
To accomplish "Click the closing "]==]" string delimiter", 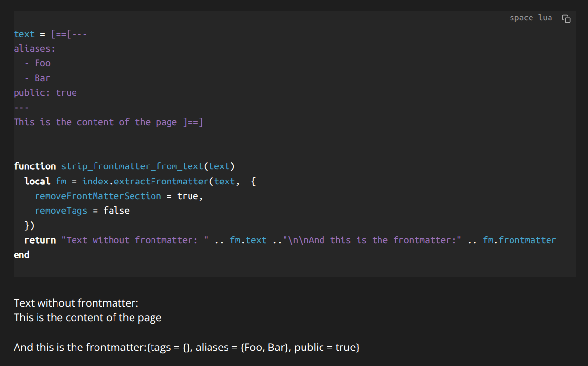I will (x=193, y=122).
